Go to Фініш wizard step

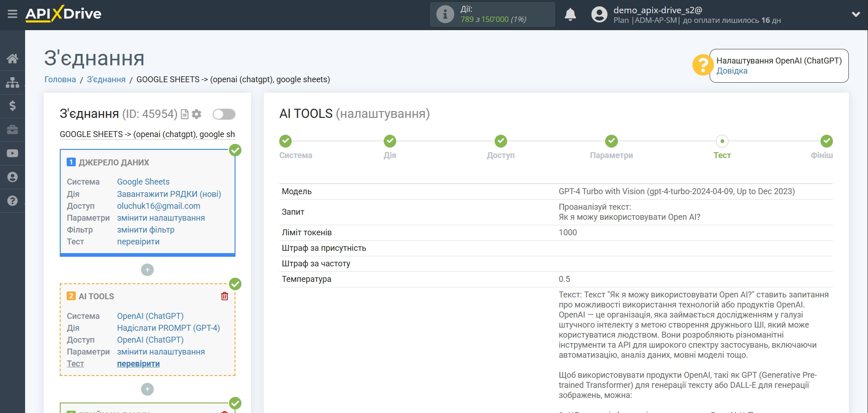click(x=826, y=141)
